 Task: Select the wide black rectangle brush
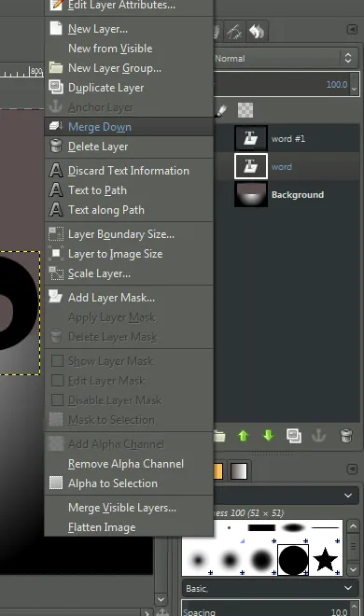coord(261,527)
